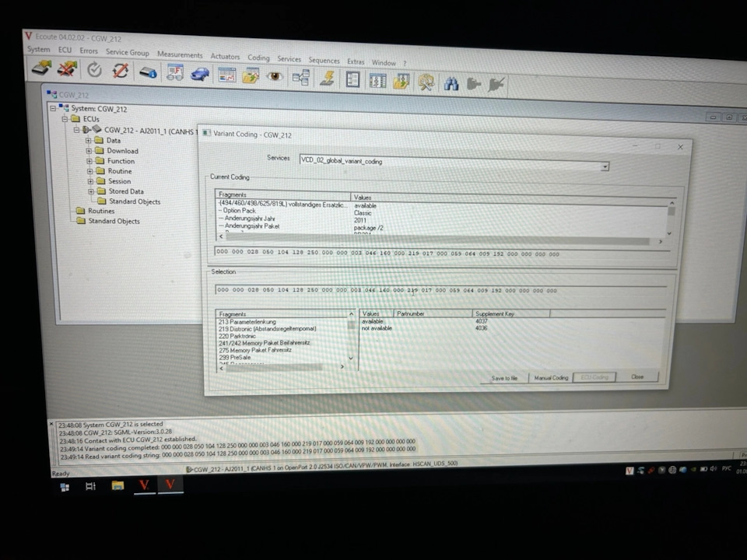Click the tree diagram toolbar icon

click(301, 77)
